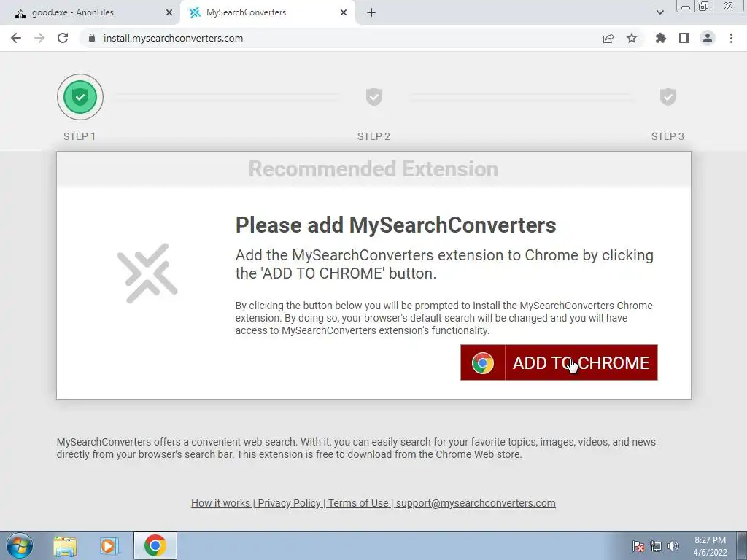Go back using the browser back arrow
This screenshot has width=747, height=560.
click(x=16, y=38)
